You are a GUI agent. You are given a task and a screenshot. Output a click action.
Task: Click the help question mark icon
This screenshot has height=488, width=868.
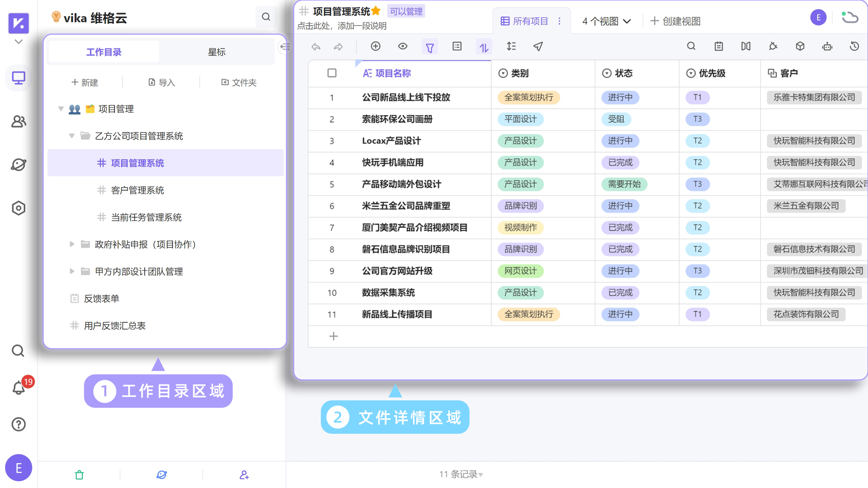(18, 424)
